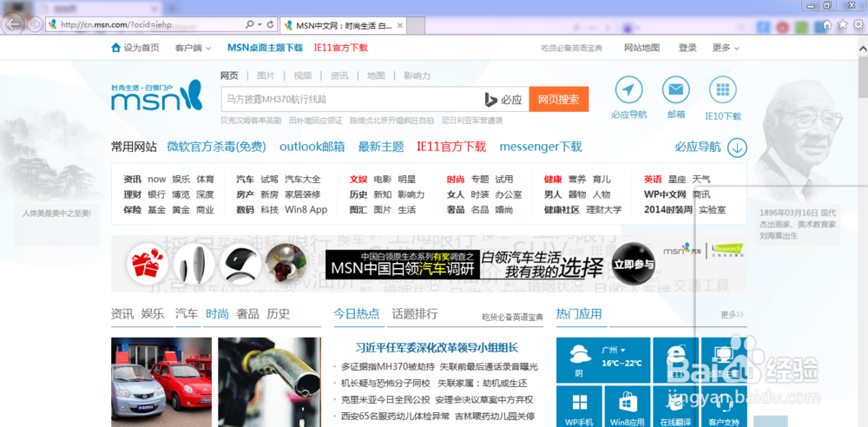Screen dimensions: 868x427
Task: Open the Win8 App link in 数码 row
Action: tap(306, 210)
